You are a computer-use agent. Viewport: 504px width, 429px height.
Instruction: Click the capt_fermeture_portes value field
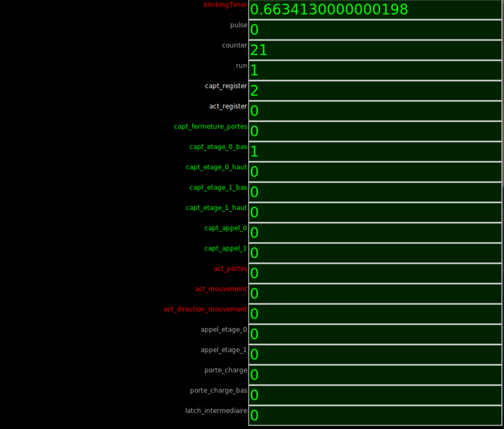[x=375, y=132]
